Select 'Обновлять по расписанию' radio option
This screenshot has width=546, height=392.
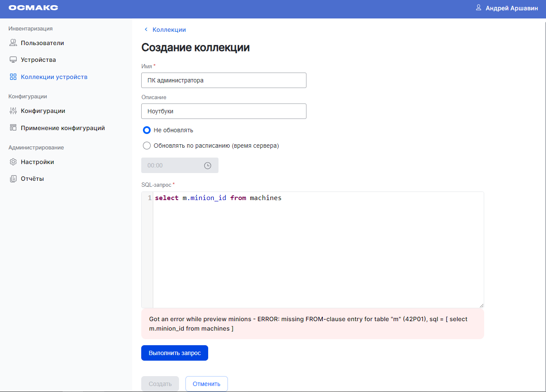(147, 146)
